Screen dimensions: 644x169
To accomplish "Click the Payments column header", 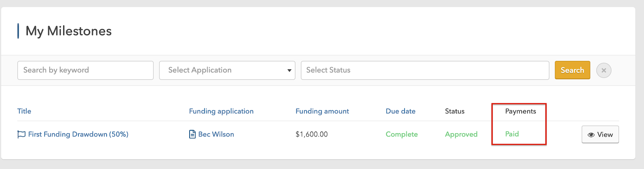I will pyautogui.click(x=520, y=111).
